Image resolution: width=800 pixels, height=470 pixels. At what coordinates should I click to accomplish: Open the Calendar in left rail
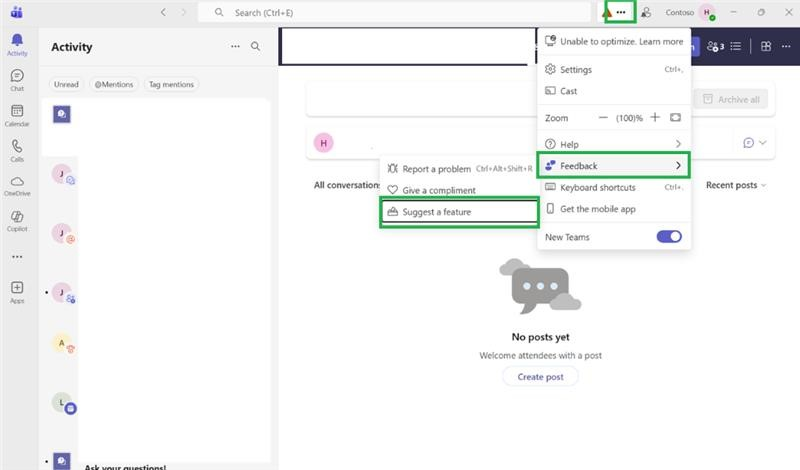(x=17, y=115)
